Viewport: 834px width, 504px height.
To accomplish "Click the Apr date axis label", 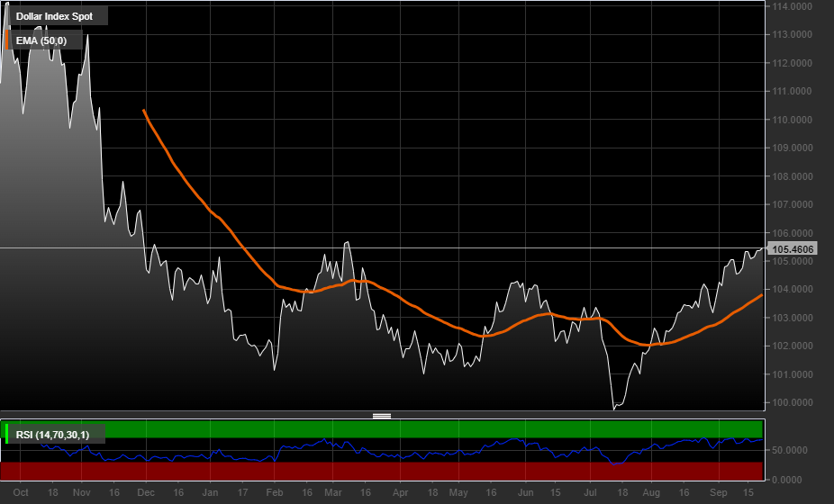I will pyautogui.click(x=400, y=492).
